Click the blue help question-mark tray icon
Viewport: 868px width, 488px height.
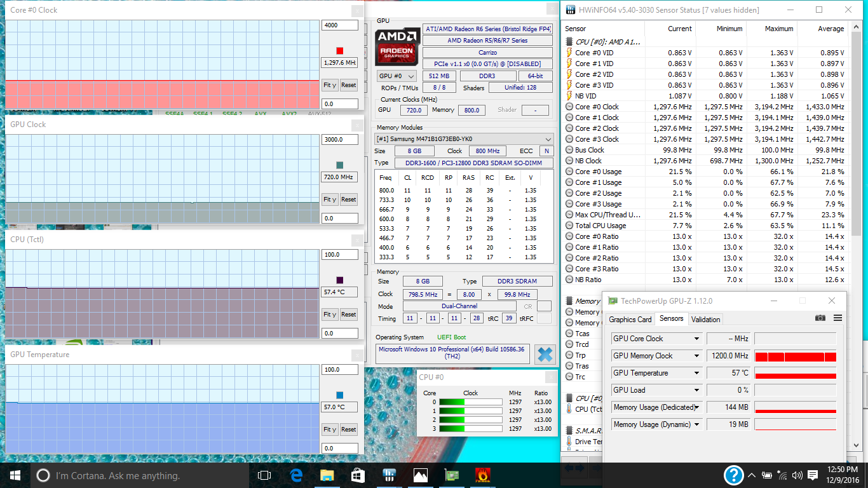coord(734,475)
